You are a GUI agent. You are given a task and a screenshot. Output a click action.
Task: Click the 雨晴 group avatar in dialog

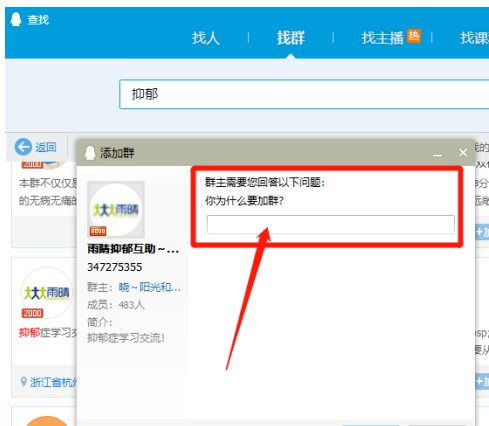click(x=116, y=210)
